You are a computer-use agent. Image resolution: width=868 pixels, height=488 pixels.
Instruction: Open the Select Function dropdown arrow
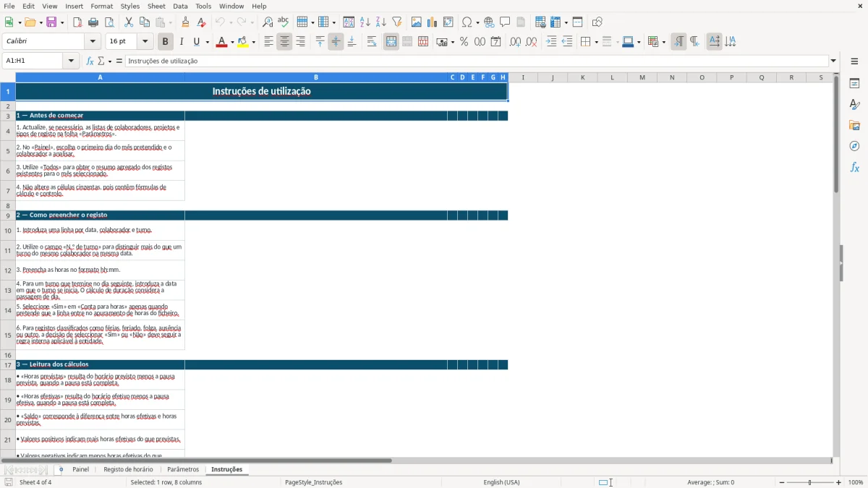coord(110,61)
